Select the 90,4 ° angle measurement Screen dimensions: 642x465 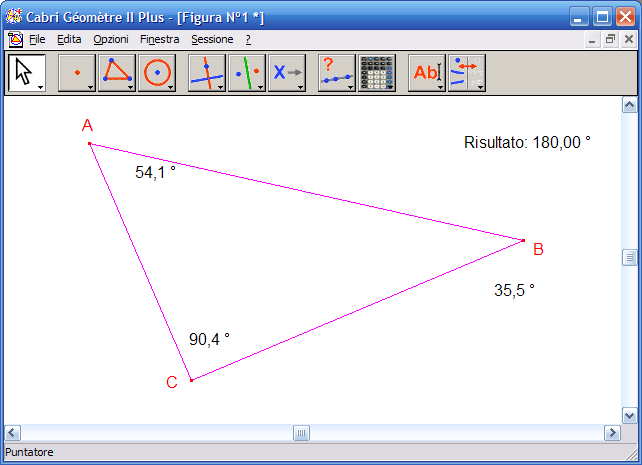209,339
